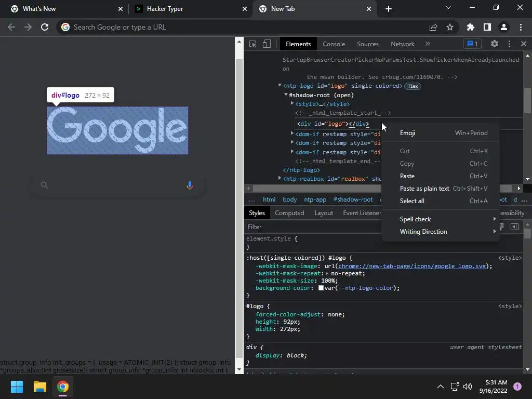Show hidden system tray icons
532x399 pixels.
pos(441,387)
